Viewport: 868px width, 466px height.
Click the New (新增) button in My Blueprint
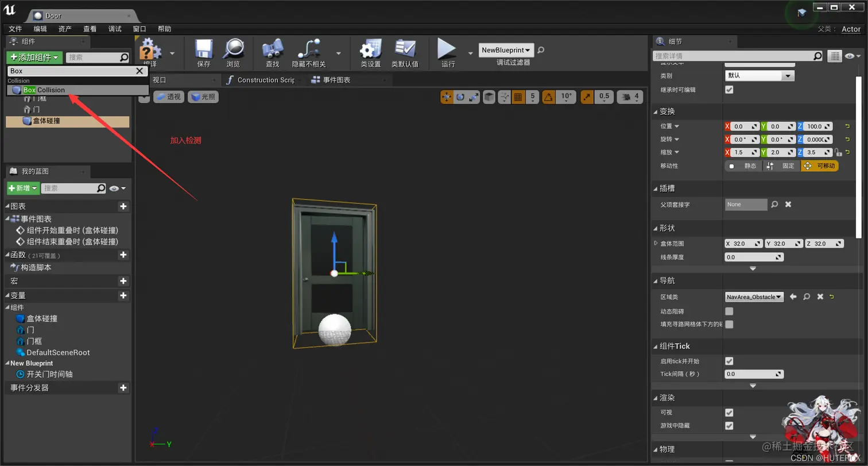[x=23, y=188]
